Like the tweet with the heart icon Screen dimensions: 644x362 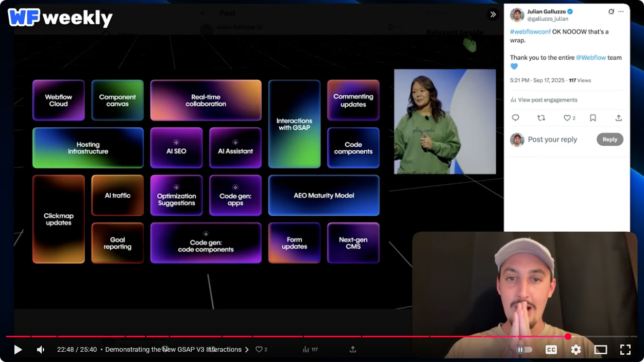(567, 118)
